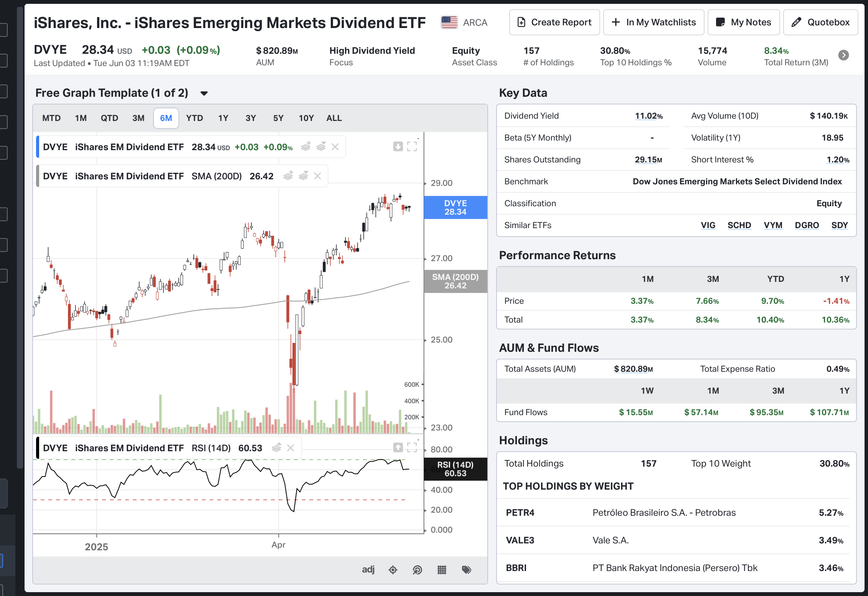
Task: Click the up-arrow icon on the RSI panel
Action: [398, 447]
